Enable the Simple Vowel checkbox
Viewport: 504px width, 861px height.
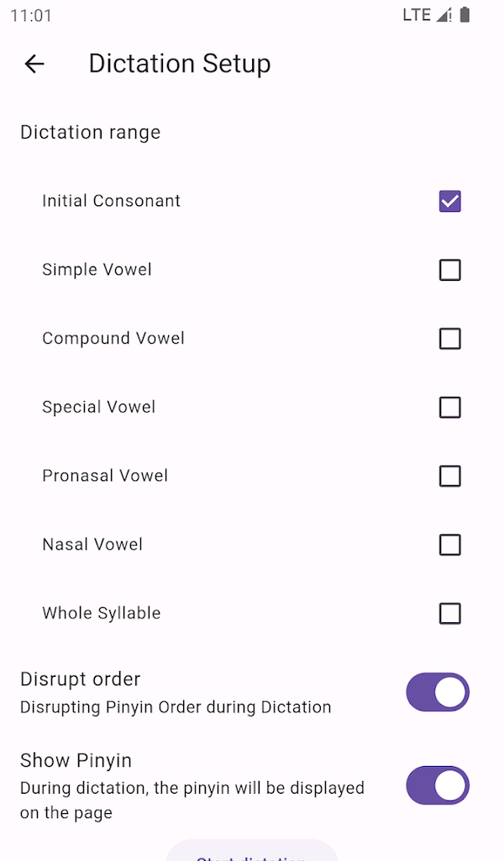[450, 270]
